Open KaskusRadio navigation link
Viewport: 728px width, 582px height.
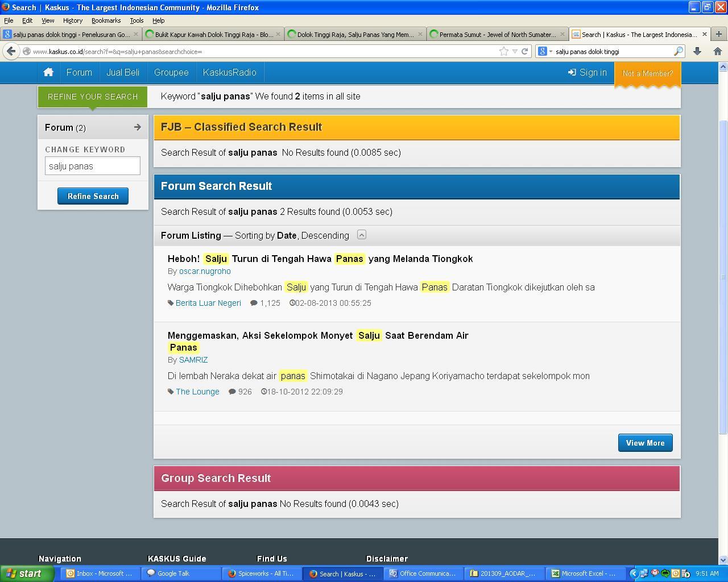tap(230, 72)
